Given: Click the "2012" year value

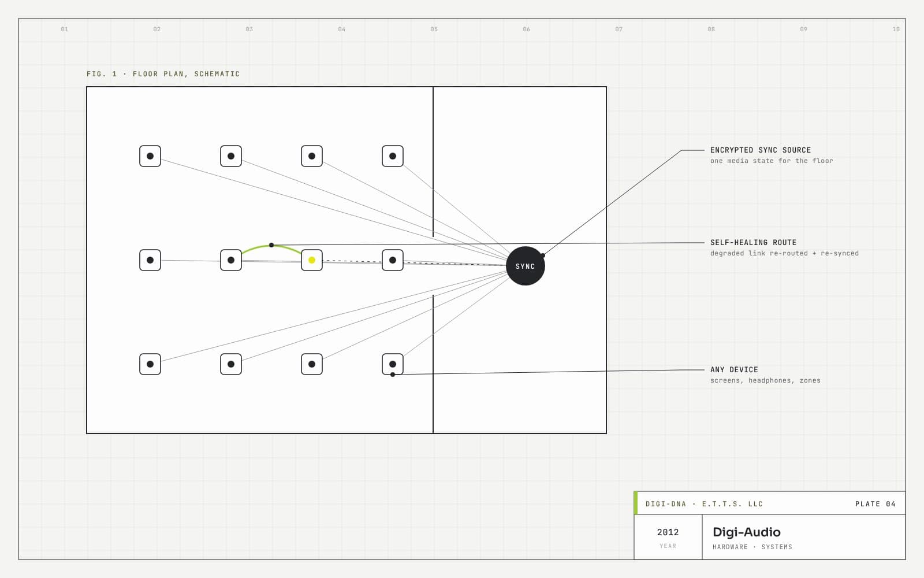Looking at the screenshot, I should [668, 532].
